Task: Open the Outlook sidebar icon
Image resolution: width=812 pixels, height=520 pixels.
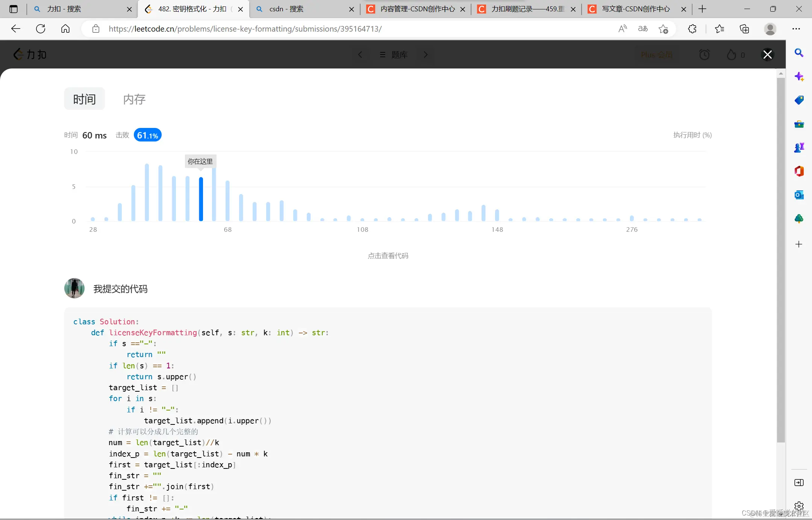Action: [x=799, y=195]
